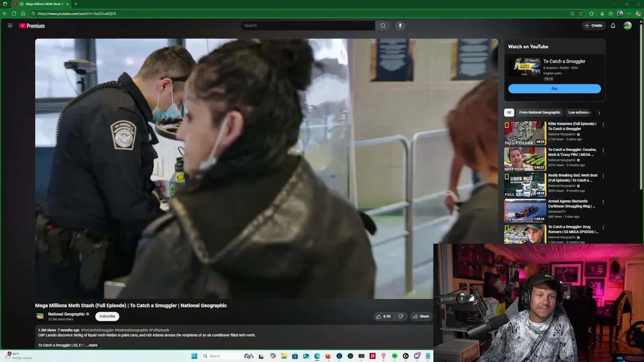Reload the page with refresh icon
Image resolution: width=644 pixels, height=362 pixels.
[x=14, y=14]
